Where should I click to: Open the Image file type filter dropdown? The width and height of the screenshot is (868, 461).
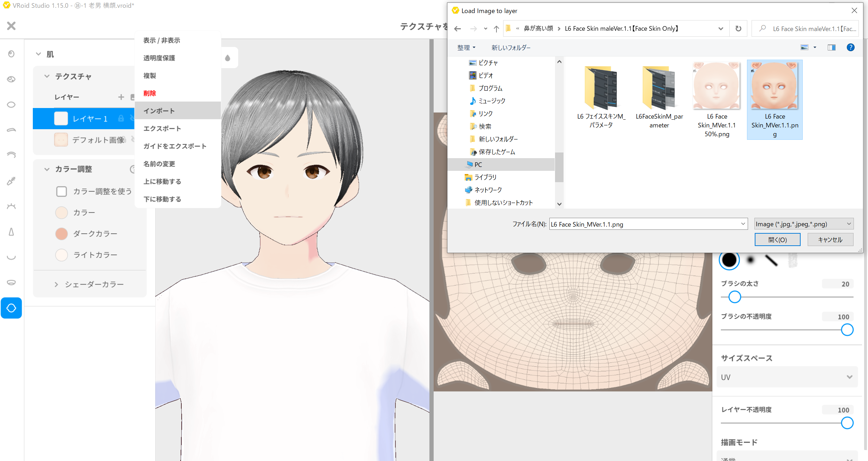click(804, 224)
